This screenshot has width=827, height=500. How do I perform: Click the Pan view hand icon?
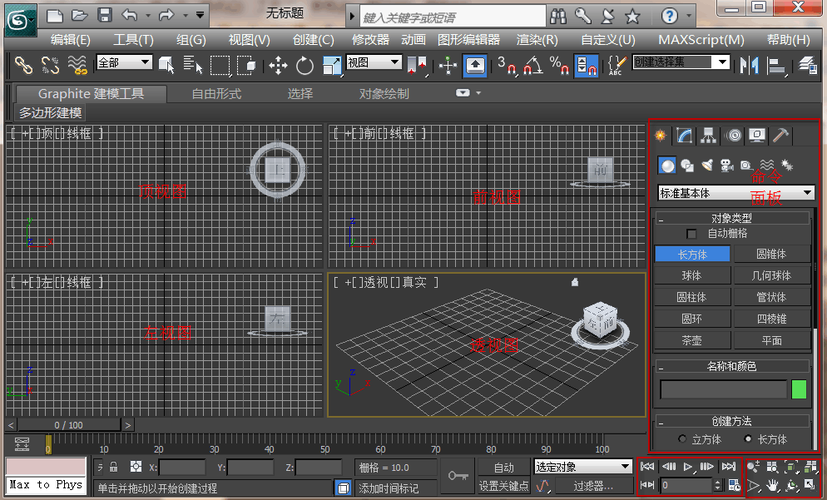772,485
